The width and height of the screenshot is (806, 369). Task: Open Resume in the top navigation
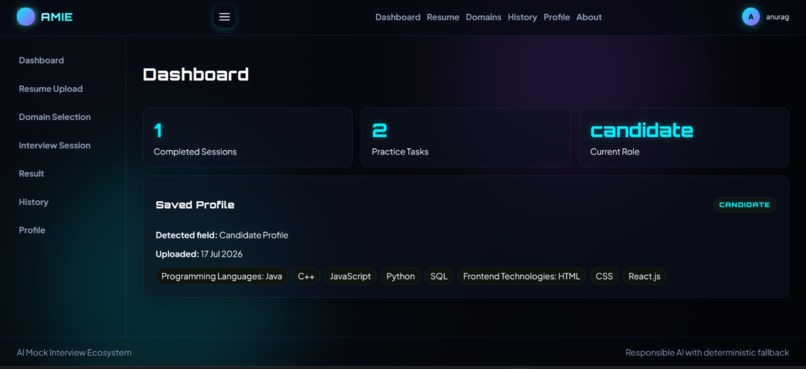pos(443,17)
